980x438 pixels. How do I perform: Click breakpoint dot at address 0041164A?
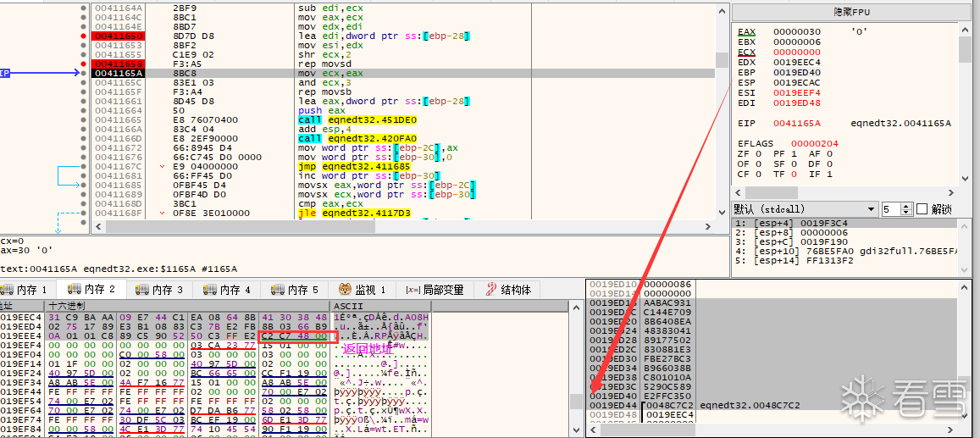(84, 8)
